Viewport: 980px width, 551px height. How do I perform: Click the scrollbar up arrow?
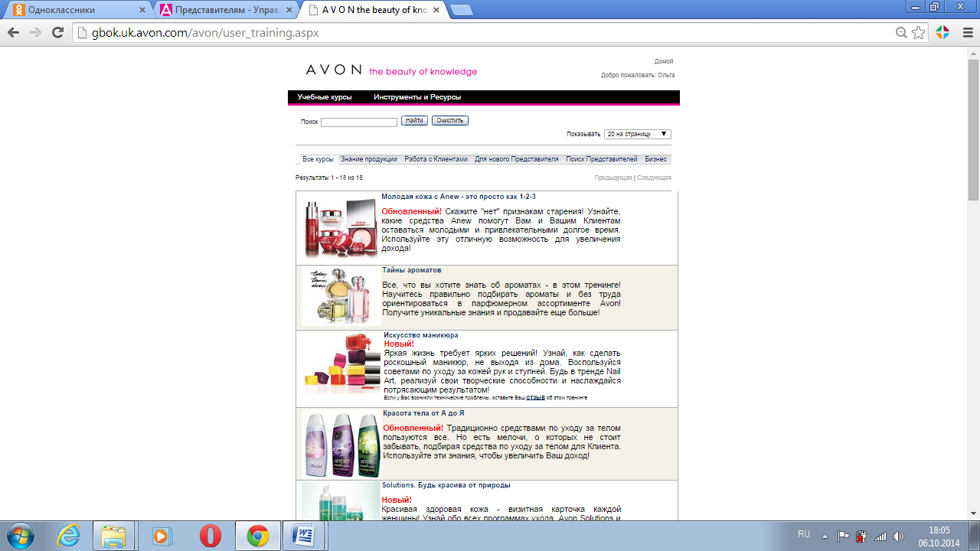coord(973,53)
